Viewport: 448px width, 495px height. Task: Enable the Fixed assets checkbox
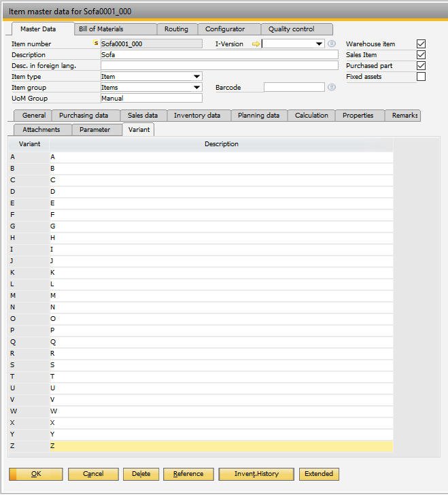point(421,77)
